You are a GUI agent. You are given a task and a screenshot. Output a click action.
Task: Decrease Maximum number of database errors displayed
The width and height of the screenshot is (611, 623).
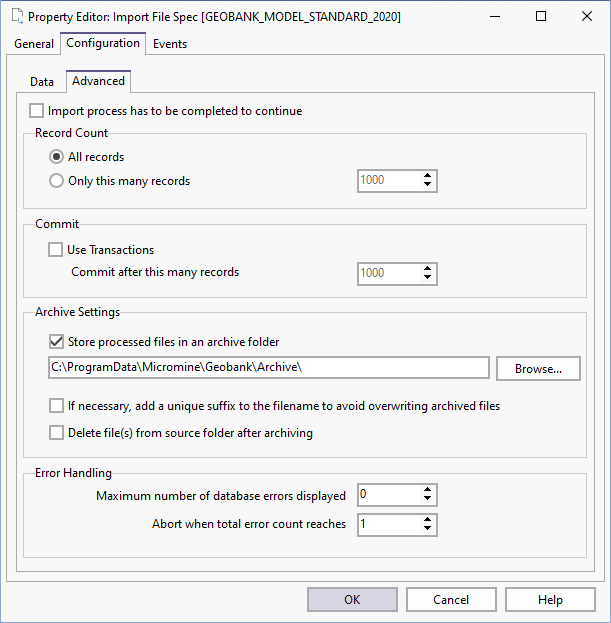(x=427, y=499)
